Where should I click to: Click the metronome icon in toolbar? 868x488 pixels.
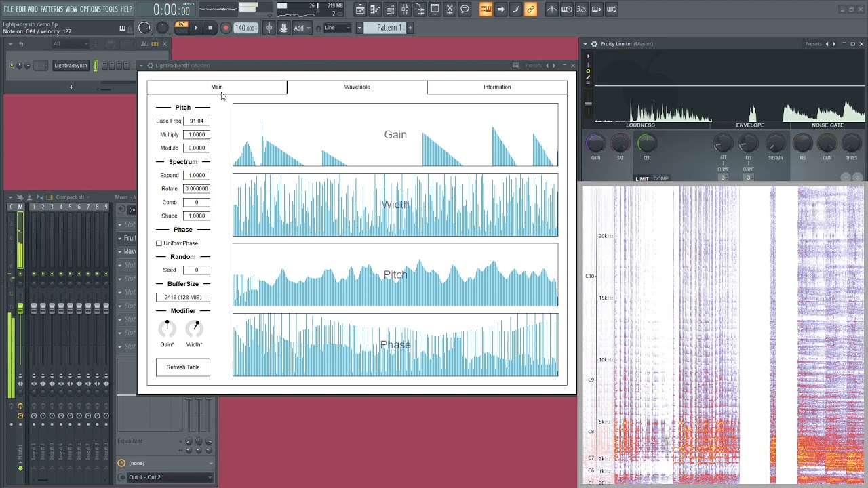551,9
